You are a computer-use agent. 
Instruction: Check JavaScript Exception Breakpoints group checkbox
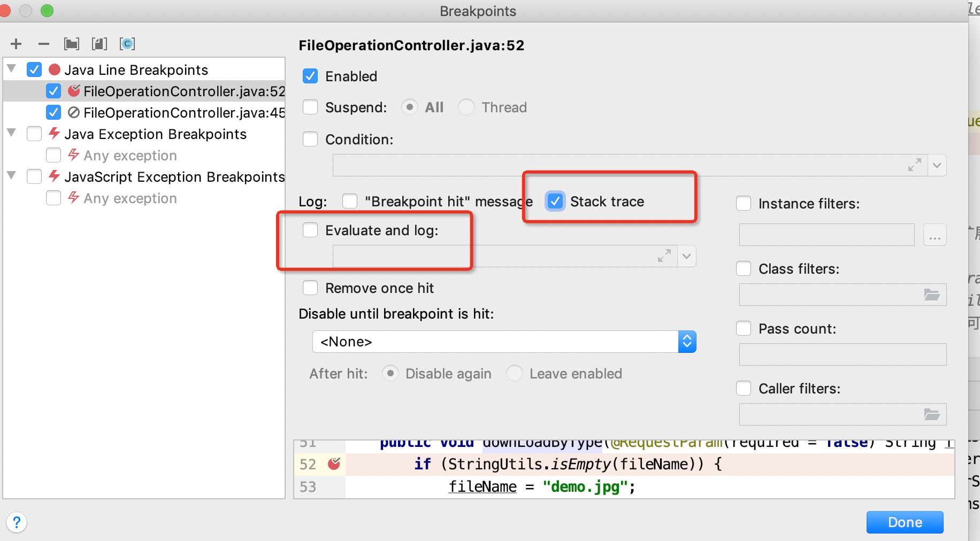[x=34, y=176]
